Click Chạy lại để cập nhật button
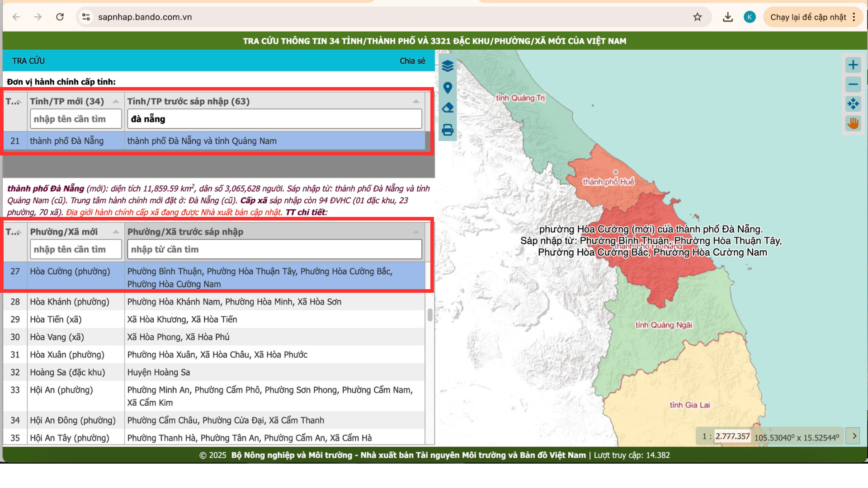 click(x=808, y=17)
